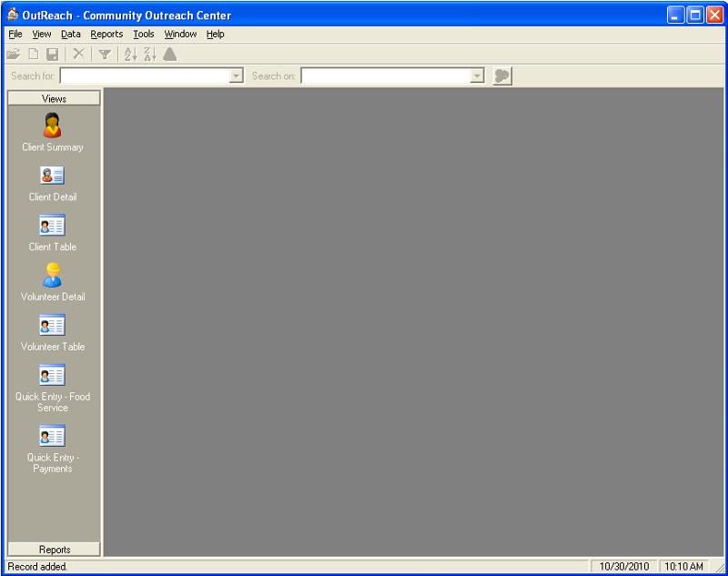Viewport: 728px width, 576px height.
Task: Expand the Search for dropdown
Action: pyautogui.click(x=238, y=76)
